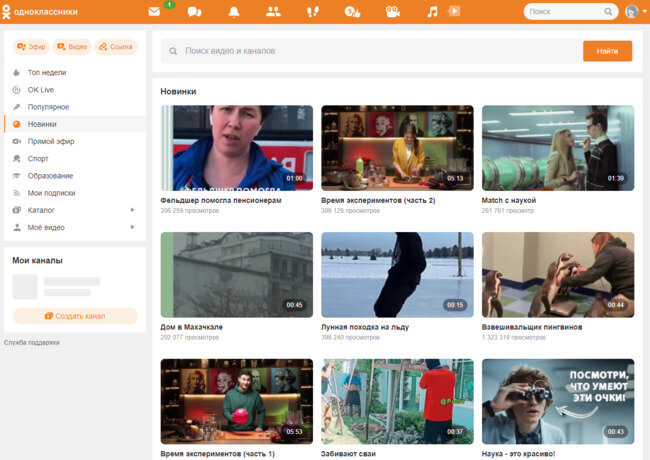Click the Прямой эфир camera icon

pyautogui.click(x=17, y=141)
